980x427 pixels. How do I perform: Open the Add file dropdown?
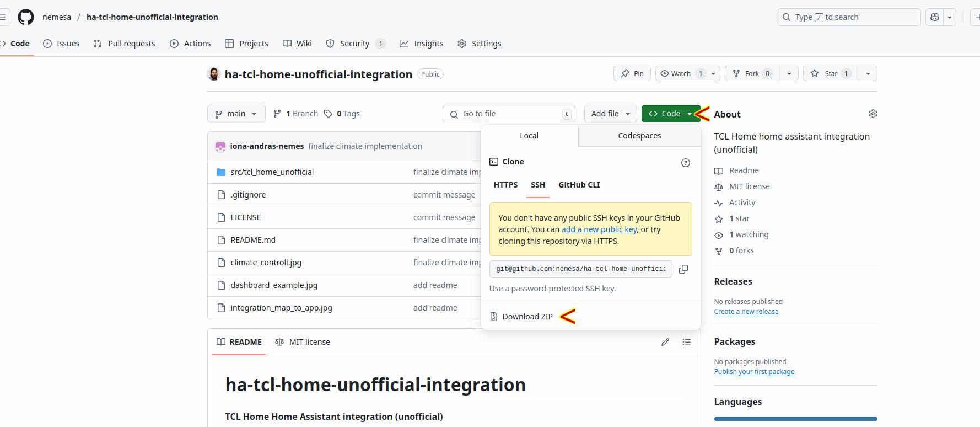point(611,114)
